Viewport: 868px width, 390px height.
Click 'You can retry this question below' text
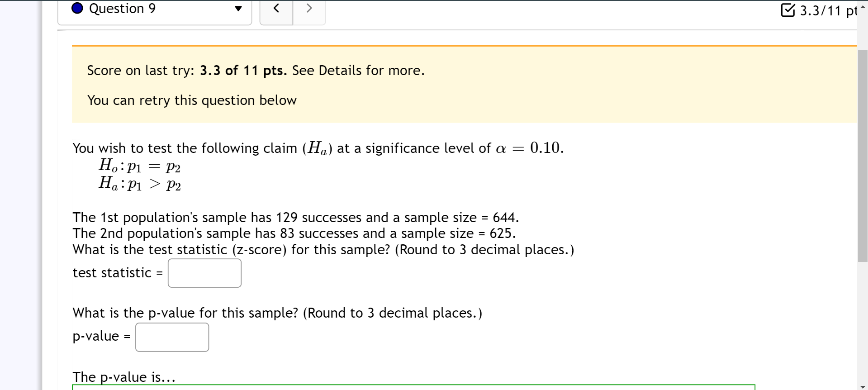192,100
